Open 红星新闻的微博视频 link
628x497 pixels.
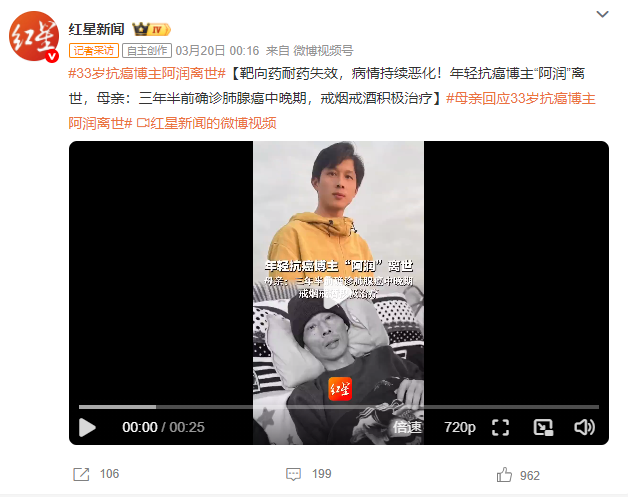click(x=207, y=123)
